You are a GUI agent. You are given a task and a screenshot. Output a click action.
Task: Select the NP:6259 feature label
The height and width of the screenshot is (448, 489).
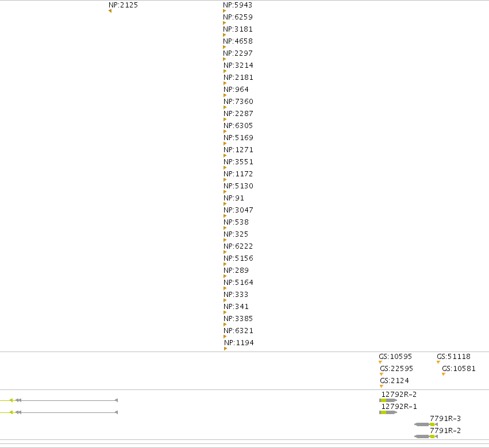click(238, 17)
